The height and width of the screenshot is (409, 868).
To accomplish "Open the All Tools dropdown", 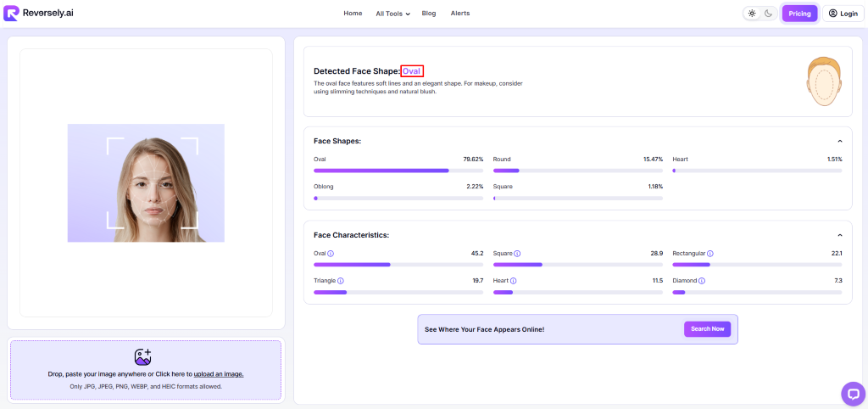I will (x=392, y=14).
